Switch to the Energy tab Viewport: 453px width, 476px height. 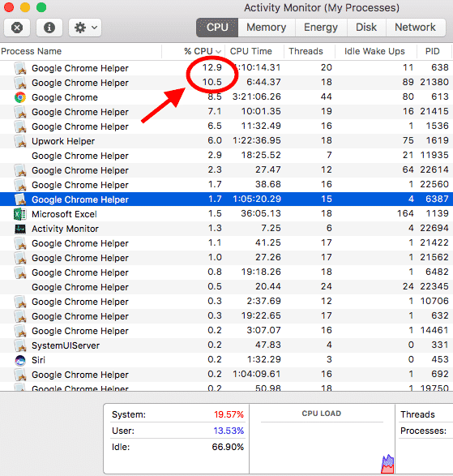(321, 28)
